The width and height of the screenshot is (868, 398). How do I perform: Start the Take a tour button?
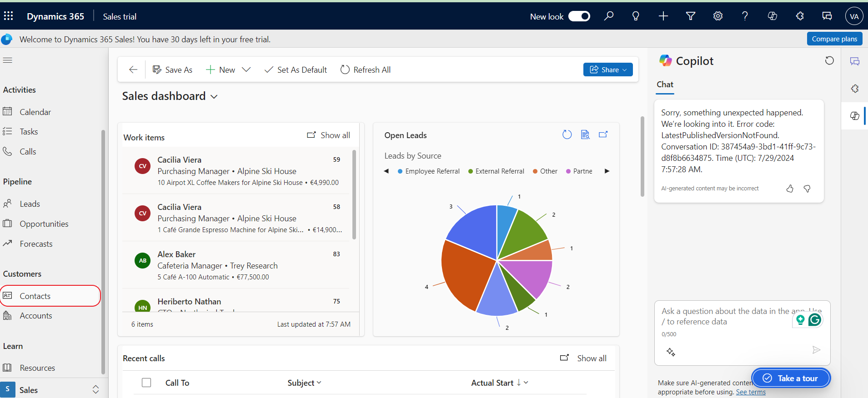click(x=791, y=378)
